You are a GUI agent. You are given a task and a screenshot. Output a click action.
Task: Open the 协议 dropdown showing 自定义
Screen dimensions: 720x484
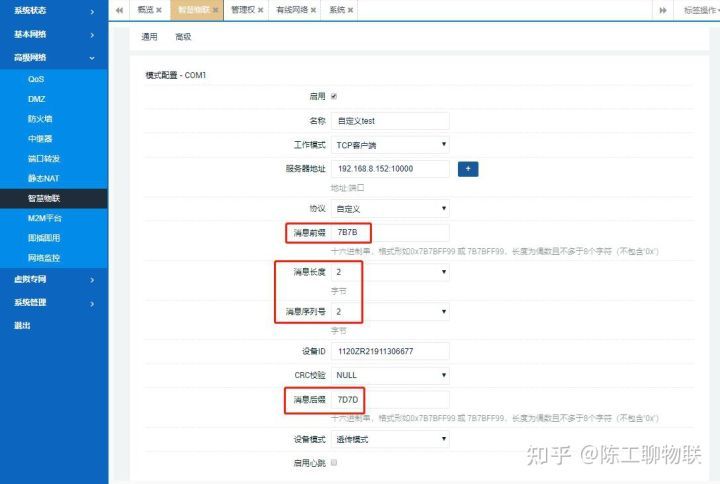[390, 209]
